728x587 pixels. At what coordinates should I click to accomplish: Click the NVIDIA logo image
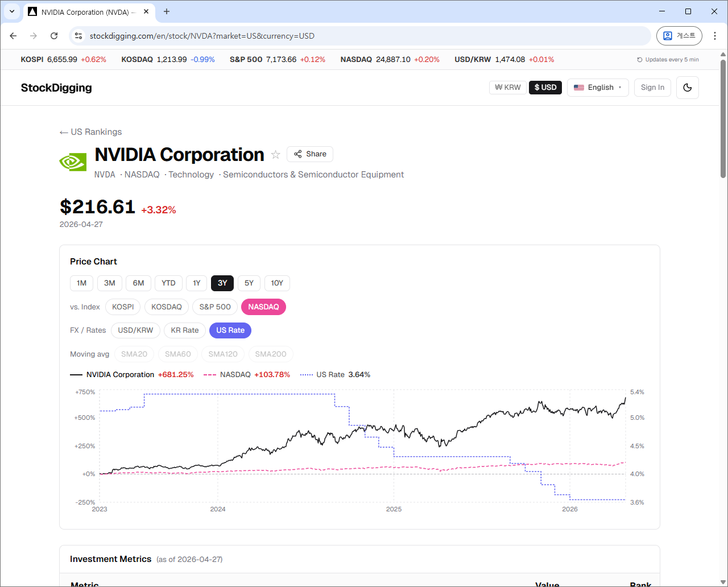click(73, 162)
